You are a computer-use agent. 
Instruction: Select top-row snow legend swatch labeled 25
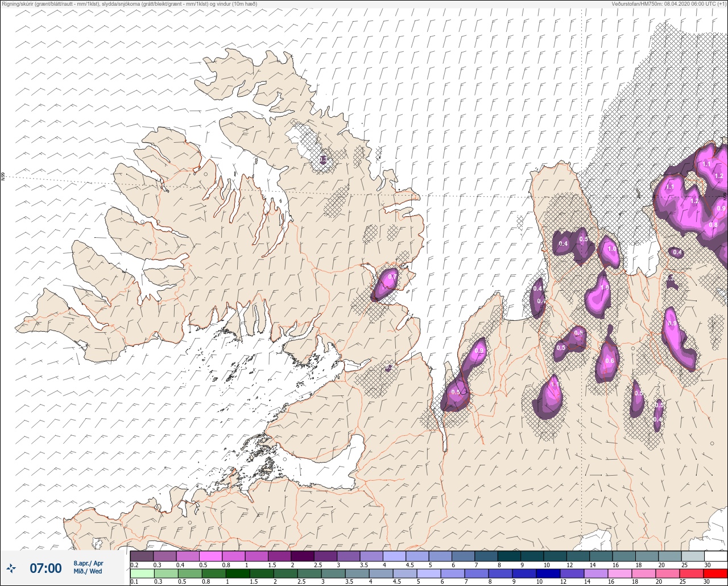693,556
